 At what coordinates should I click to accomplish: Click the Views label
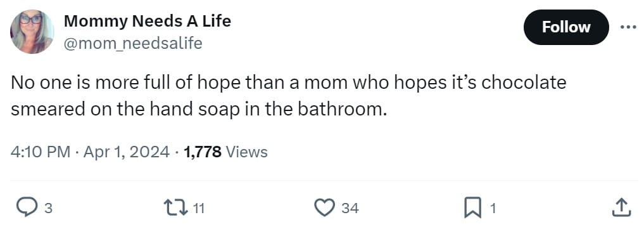pyautogui.click(x=247, y=152)
